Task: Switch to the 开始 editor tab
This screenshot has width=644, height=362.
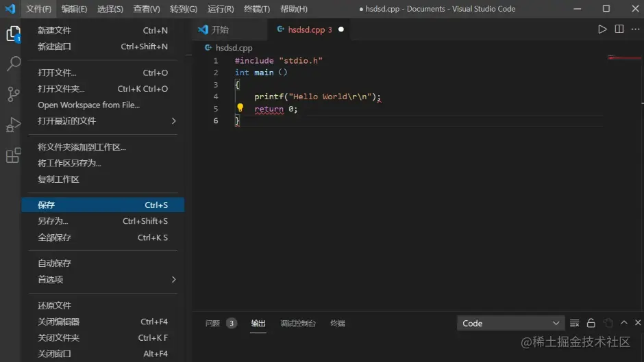Action: (230, 29)
